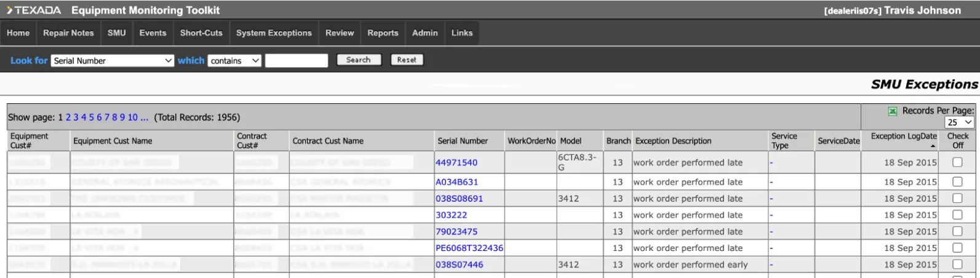Jump to results page 10
Image resolution: width=980 pixels, height=278 pixels.
[132, 117]
